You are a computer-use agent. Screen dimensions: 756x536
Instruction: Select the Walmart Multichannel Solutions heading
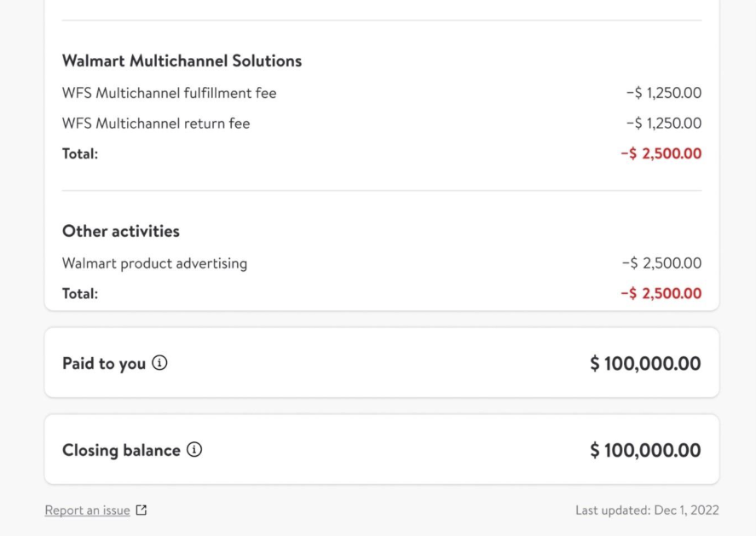(x=182, y=61)
